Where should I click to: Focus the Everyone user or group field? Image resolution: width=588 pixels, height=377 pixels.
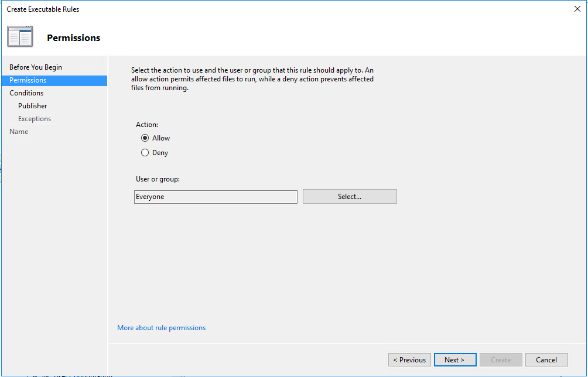coord(216,197)
